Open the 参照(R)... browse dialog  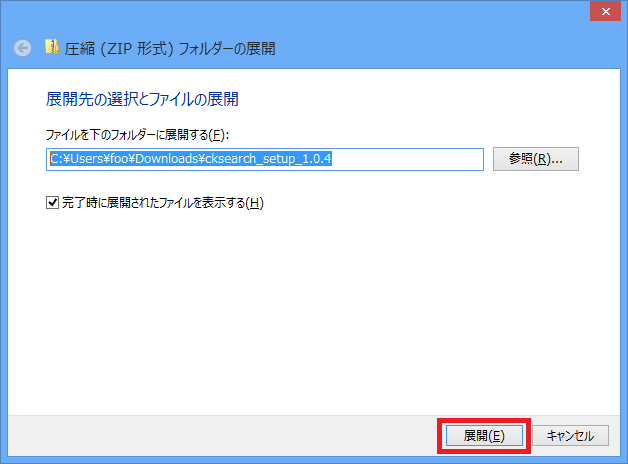click(x=536, y=158)
